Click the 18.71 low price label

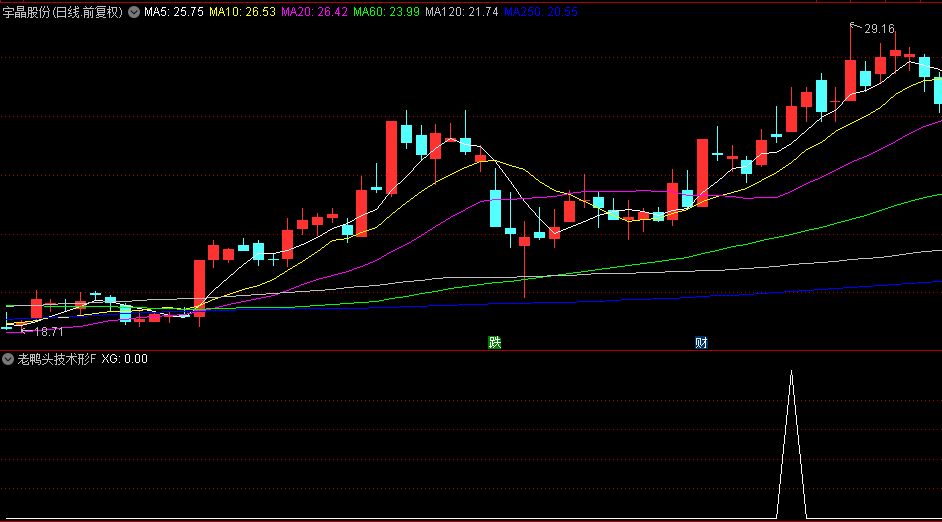[x=49, y=332]
